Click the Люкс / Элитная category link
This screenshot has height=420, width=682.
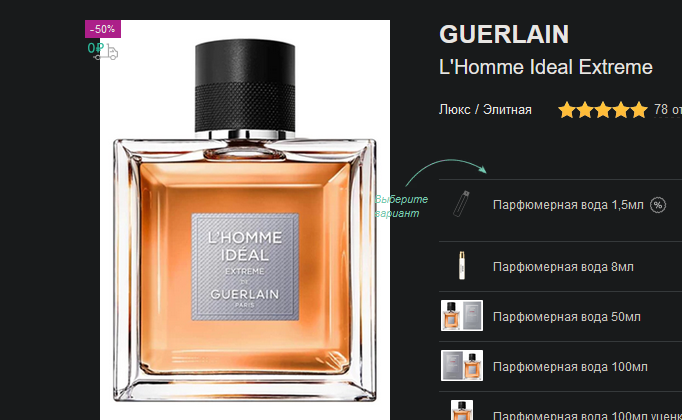pyautogui.click(x=485, y=110)
